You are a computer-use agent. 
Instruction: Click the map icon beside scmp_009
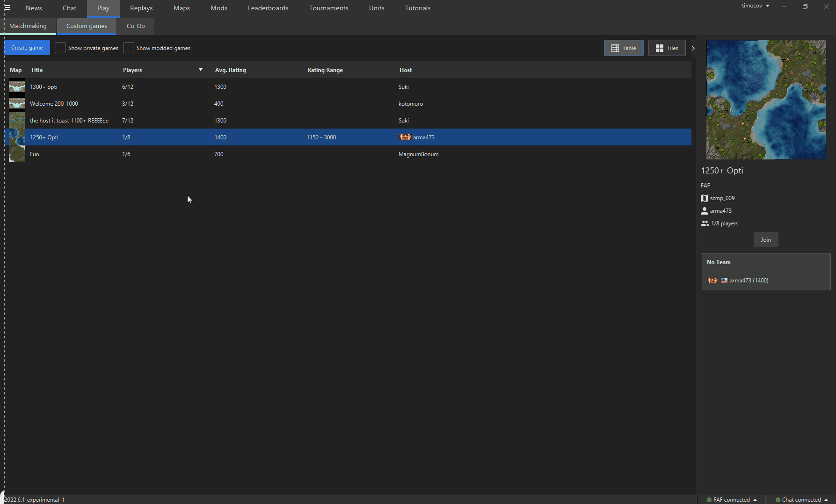(705, 198)
